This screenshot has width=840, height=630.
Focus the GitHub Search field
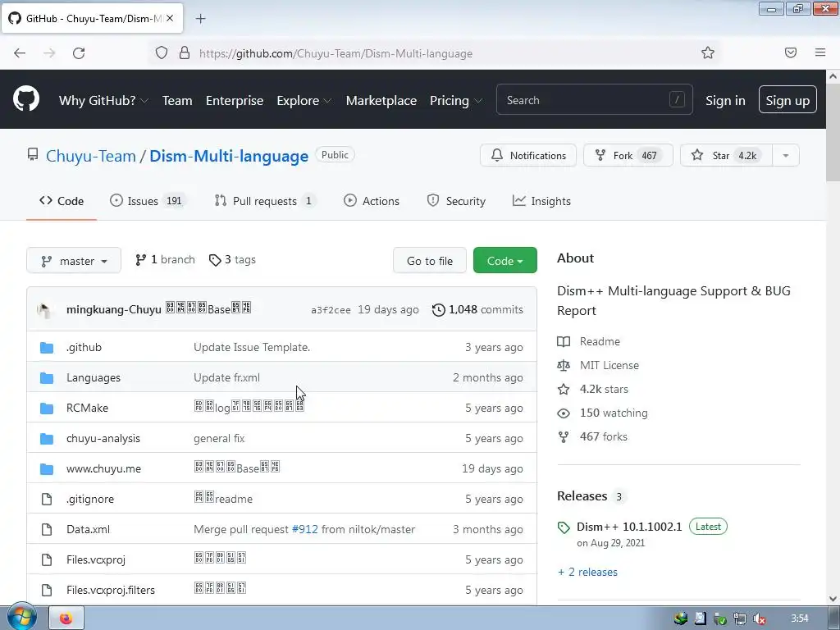pyautogui.click(x=594, y=99)
